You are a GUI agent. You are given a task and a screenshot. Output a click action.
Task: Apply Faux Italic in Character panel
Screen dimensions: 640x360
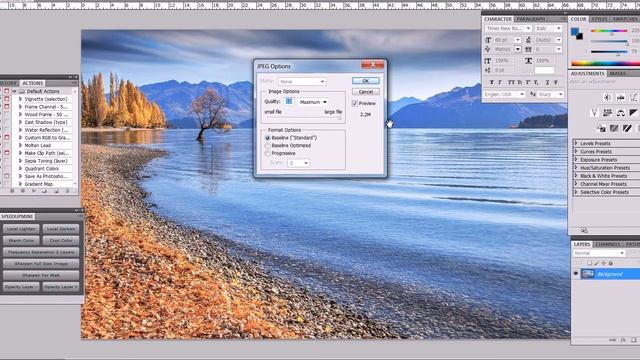point(500,82)
